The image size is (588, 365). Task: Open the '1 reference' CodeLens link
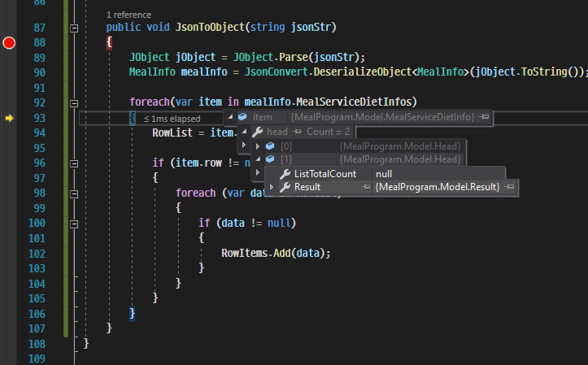point(129,15)
